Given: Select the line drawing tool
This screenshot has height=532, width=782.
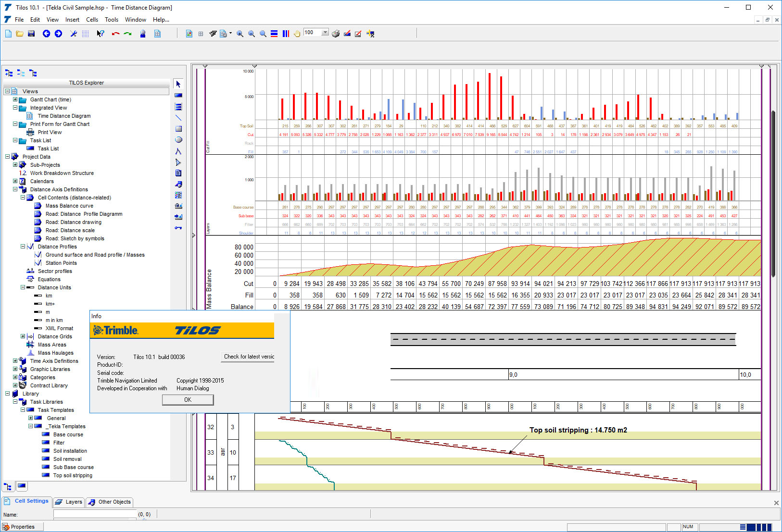Looking at the screenshot, I should click(178, 118).
